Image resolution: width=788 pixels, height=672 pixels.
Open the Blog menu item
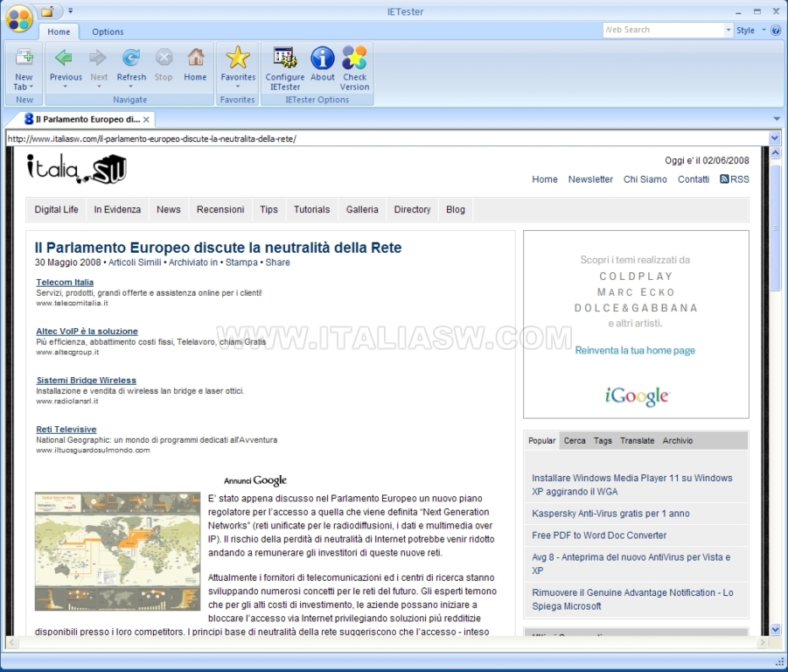click(456, 210)
